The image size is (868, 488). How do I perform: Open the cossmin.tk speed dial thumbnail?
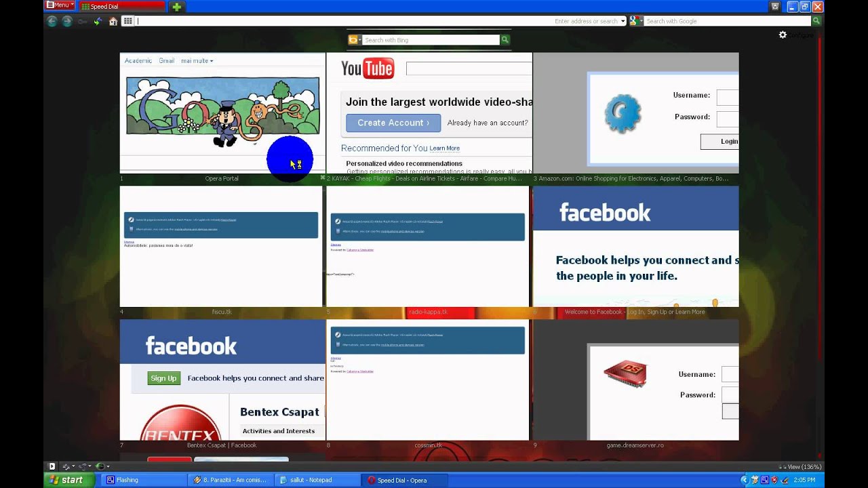click(428, 380)
